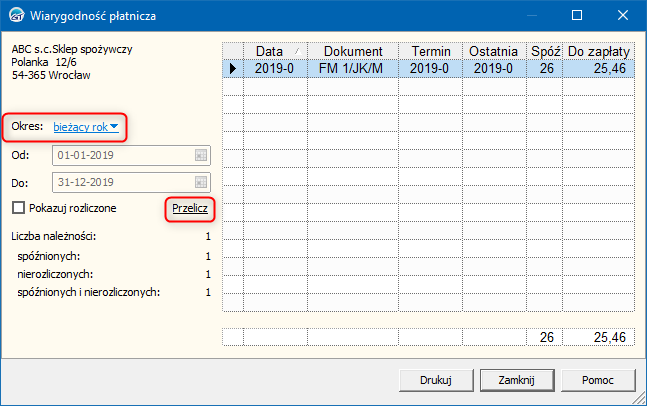
Task: Click the Dokument column header
Action: coord(352,50)
